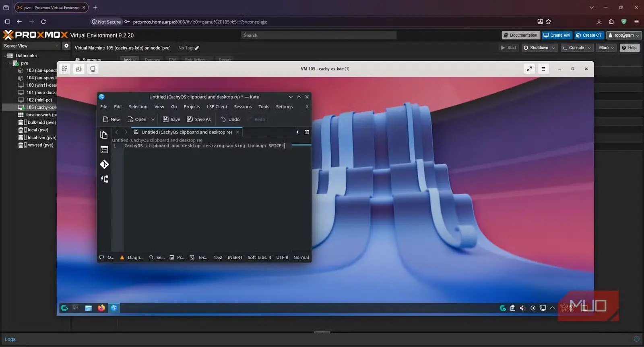This screenshot has height=347, width=644.
Task: Open clipboard icon in KDE system tray
Action: click(513, 308)
